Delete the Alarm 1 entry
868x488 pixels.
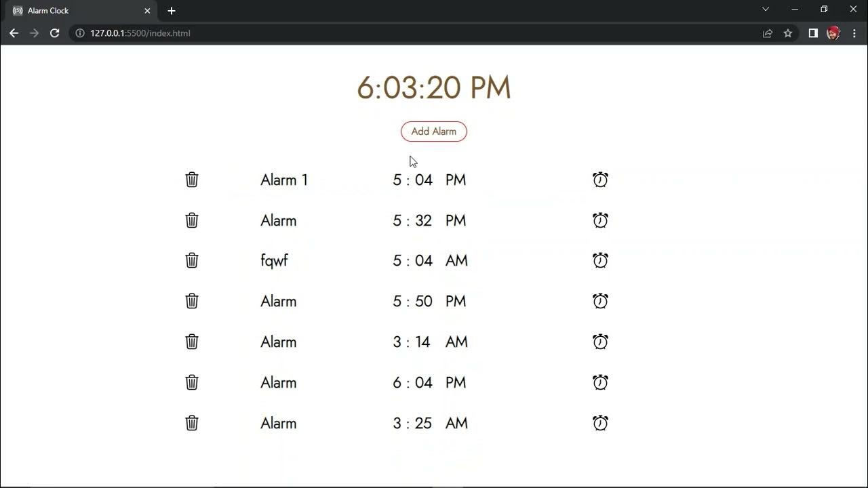click(192, 180)
